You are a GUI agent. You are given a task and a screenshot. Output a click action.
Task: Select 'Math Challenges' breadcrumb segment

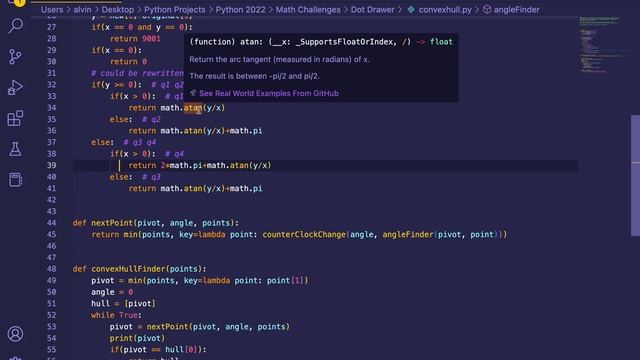[x=308, y=9]
